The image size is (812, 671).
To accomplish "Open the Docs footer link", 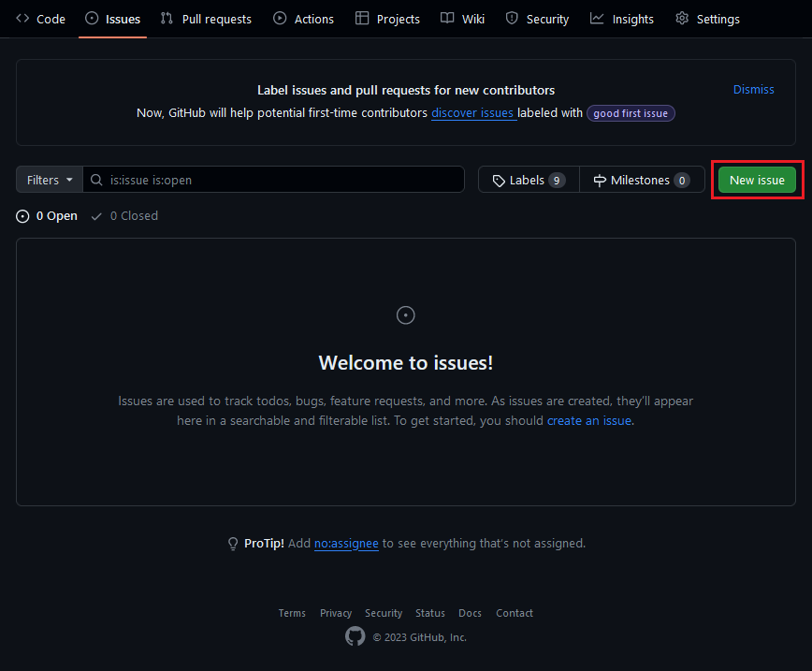I will (470, 614).
